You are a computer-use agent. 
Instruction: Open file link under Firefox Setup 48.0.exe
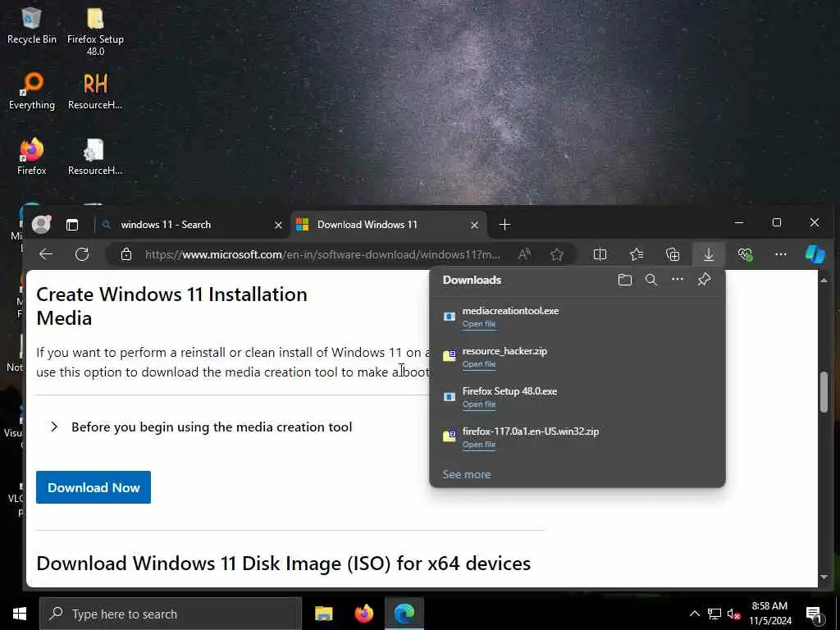pos(479,404)
